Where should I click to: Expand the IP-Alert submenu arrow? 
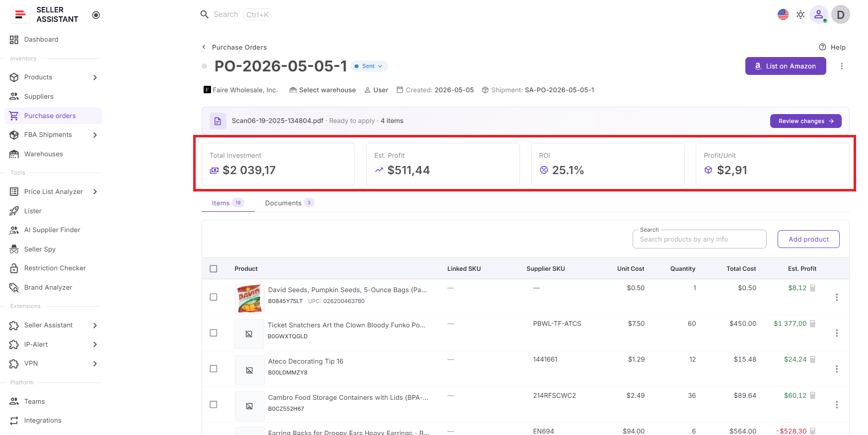tap(95, 345)
